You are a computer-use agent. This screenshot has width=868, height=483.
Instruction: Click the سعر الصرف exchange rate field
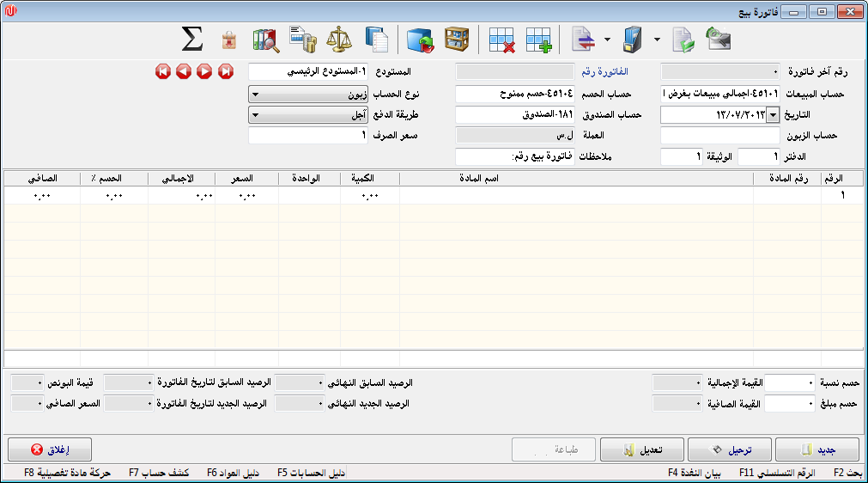pos(307,135)
